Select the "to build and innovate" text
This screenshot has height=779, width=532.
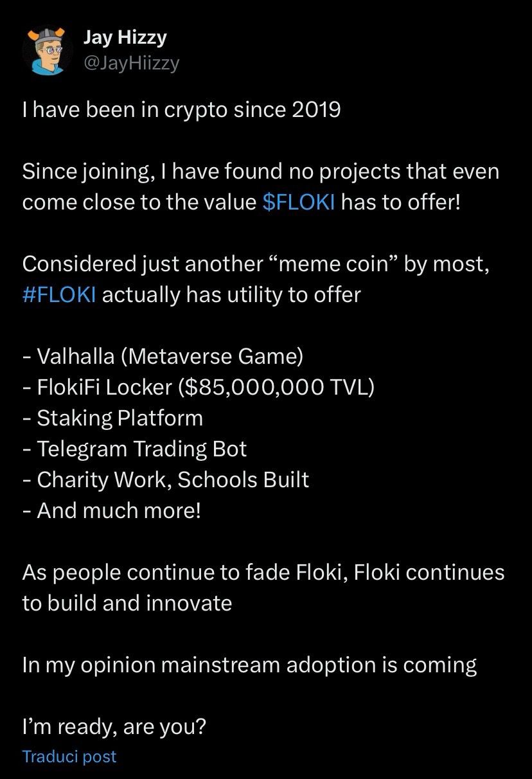pyautogui.click(x=127, y=603)
